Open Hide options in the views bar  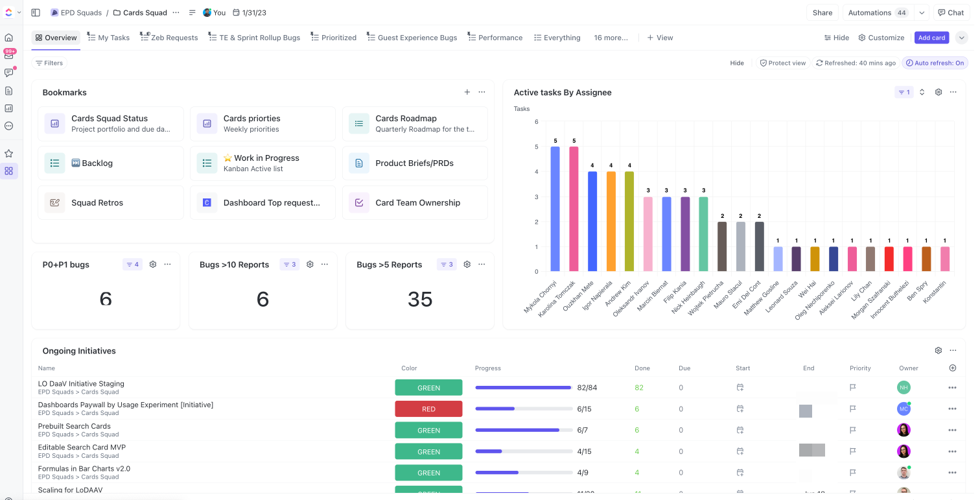[x=837, y=38]
